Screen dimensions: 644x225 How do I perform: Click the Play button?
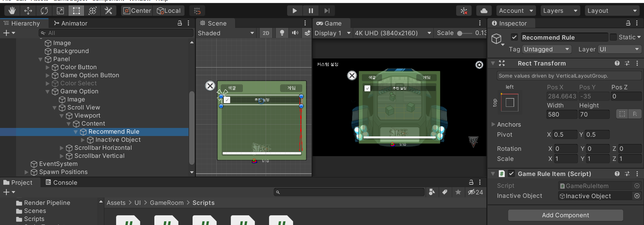[x=294, y=11]
